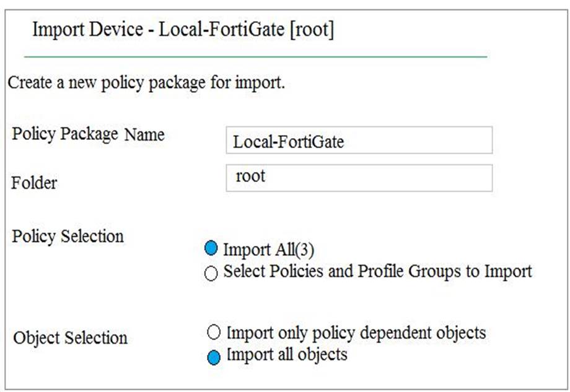Enable "Import only policy dependent objects" radio button
The height and width of the screenshot is (392, 570).
[214, 333]
